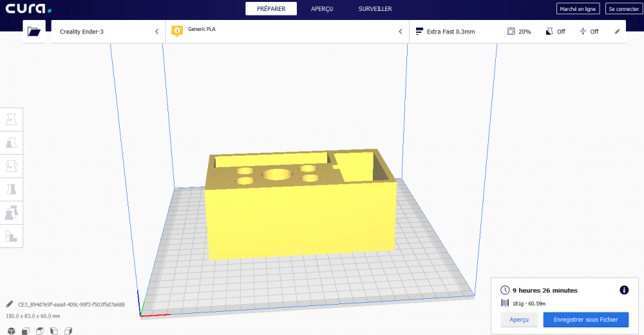The height and width of the screenshot is (335, 644).
Task: Open file with the folder icon
Action: pyautogui.click(x=33, y=31)
